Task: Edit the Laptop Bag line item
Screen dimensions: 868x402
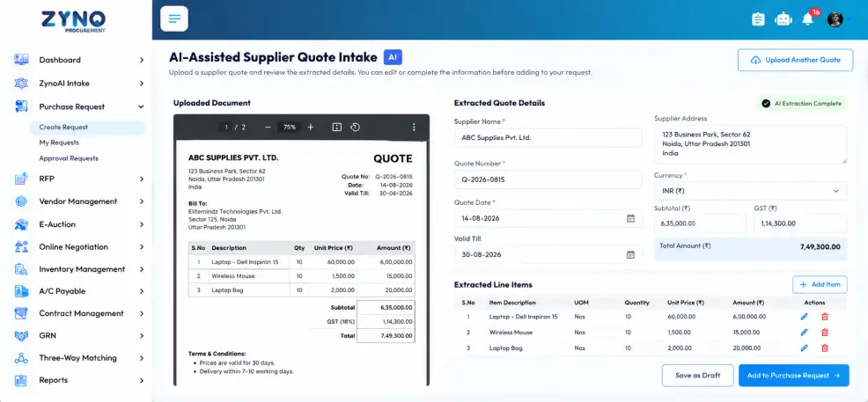Action: (805, 348)
